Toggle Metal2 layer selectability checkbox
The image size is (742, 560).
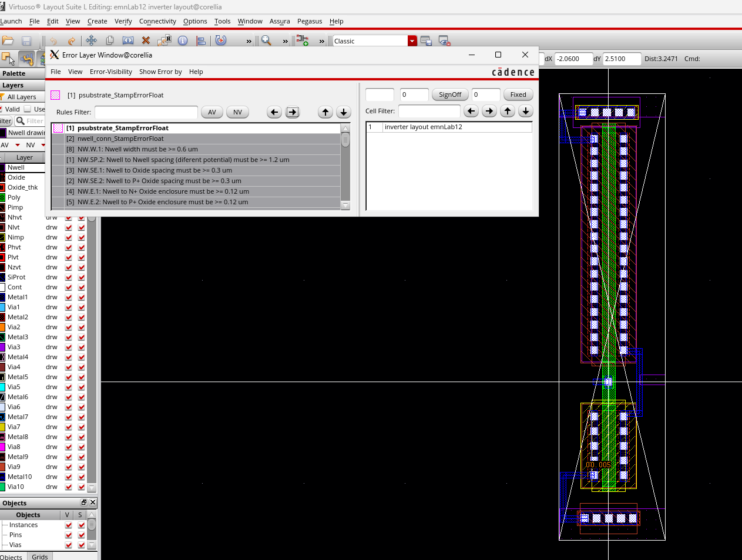pyautogui.click(x=82, y=317)
